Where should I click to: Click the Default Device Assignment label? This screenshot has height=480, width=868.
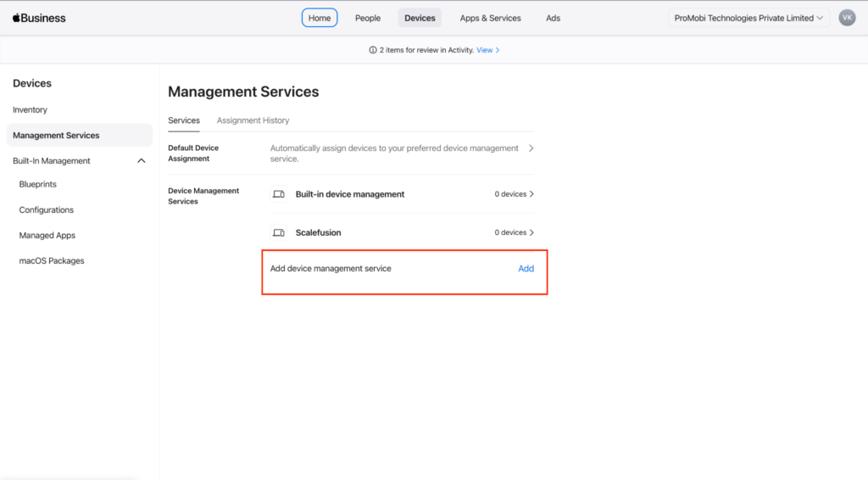pyautogui.click(x=193, y=153)
